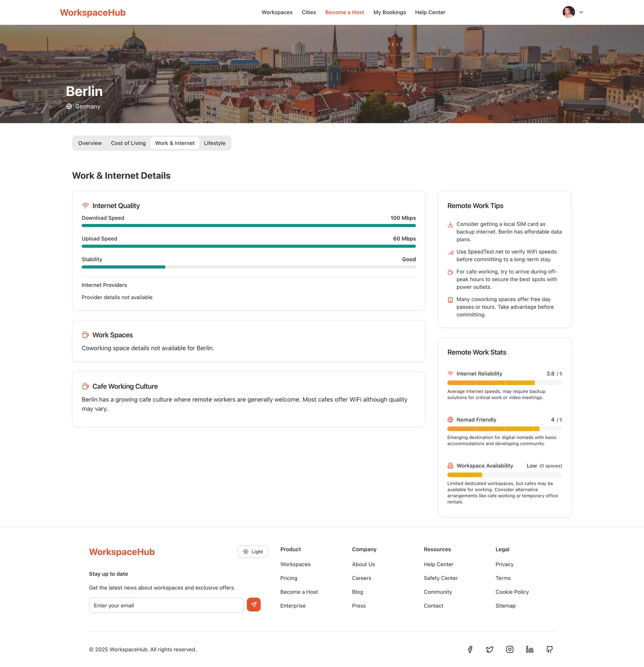Open Twitter social icon in footer
This screenshot has height=667, width=644.
pos(489,649)
